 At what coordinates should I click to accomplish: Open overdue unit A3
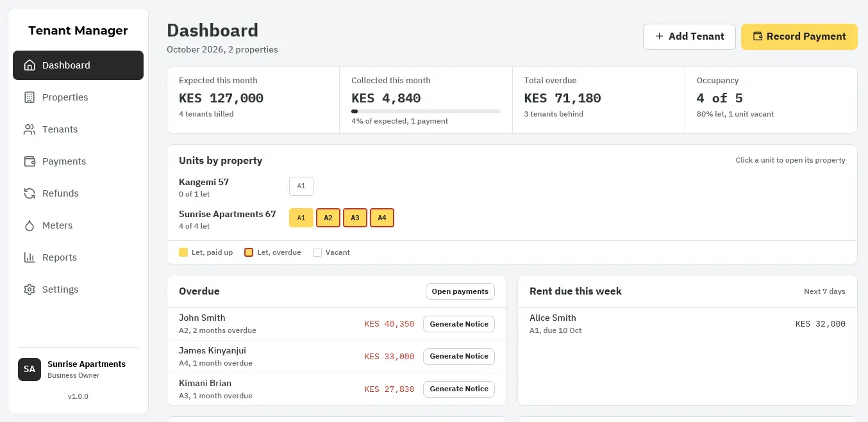[x=355, y=218]
